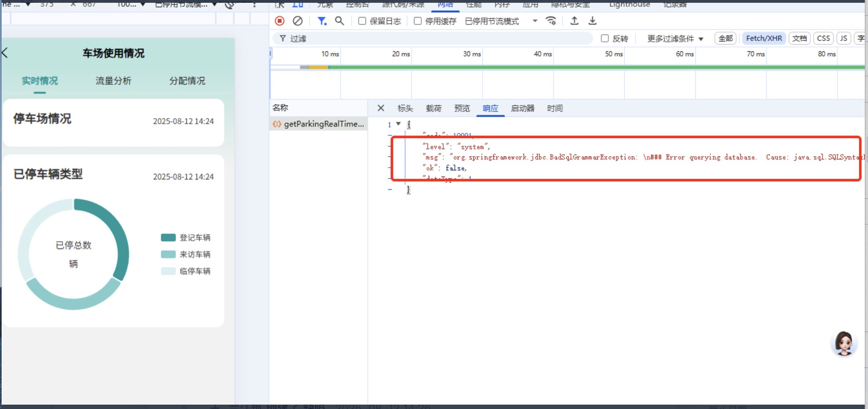Open the 标头 tab in request details

[405, 108]
